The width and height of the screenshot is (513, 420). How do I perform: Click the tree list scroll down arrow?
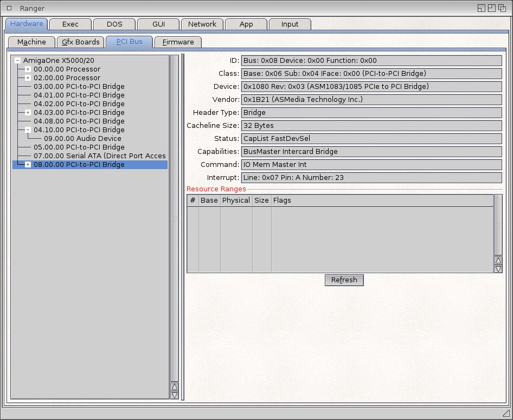pos(174,395)
